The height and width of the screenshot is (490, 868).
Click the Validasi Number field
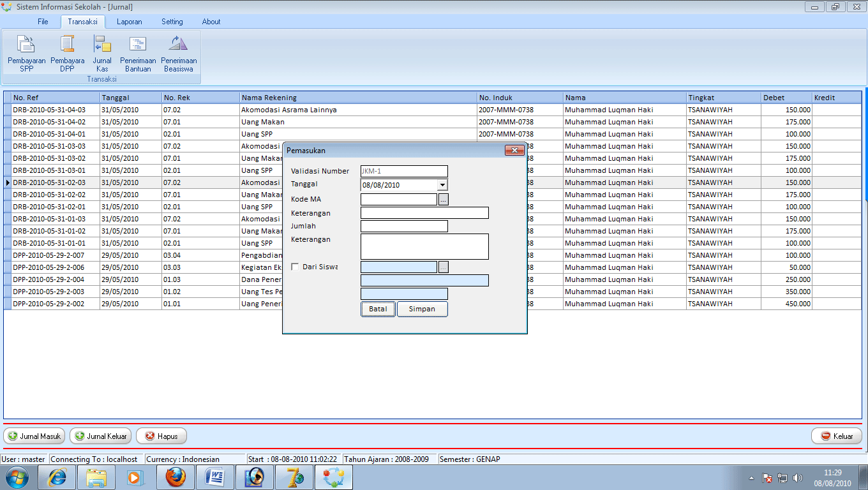coord(404,171)
